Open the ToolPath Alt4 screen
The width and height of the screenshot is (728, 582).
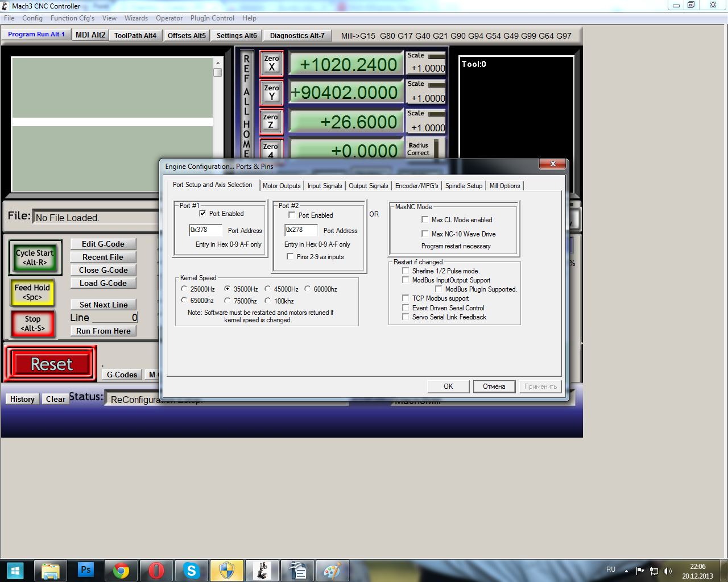(135, 35)
